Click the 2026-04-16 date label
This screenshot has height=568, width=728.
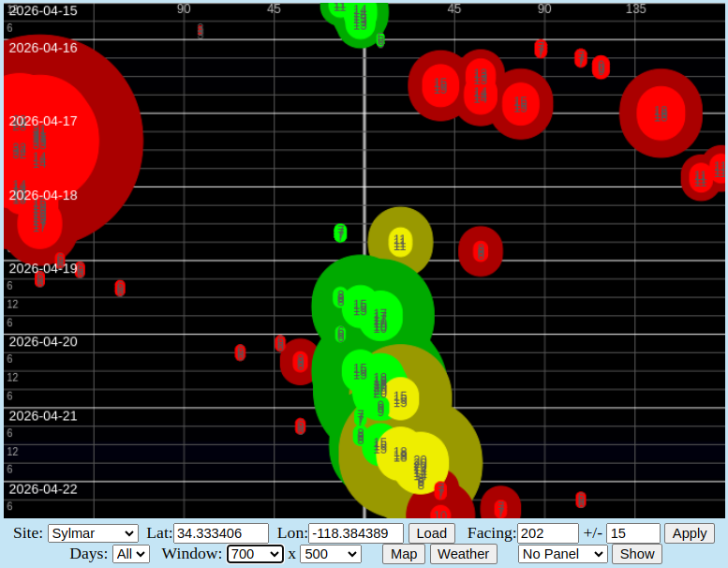click(43, 48)
